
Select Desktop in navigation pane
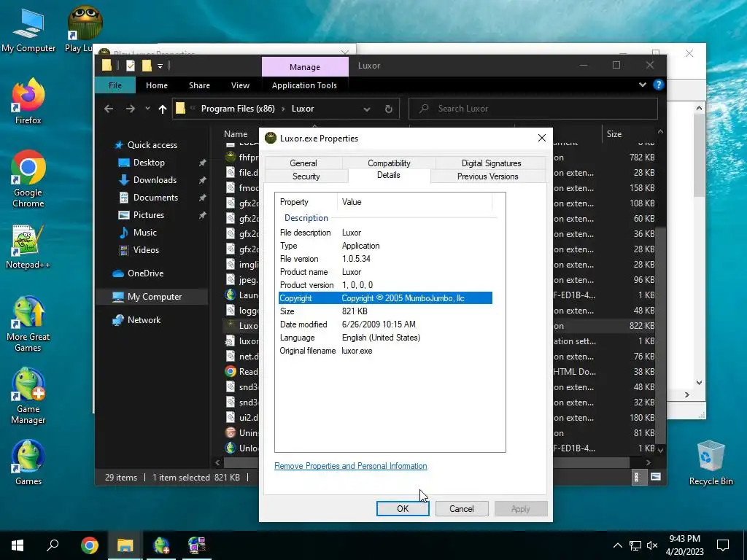point(149,163)
